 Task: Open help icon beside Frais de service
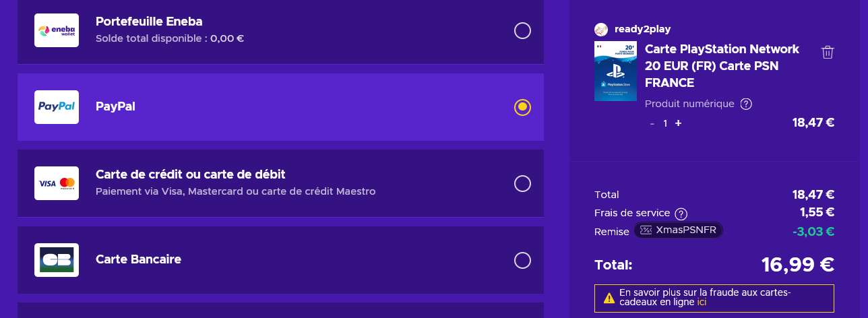pyautogui.click(x=681, y=214)
